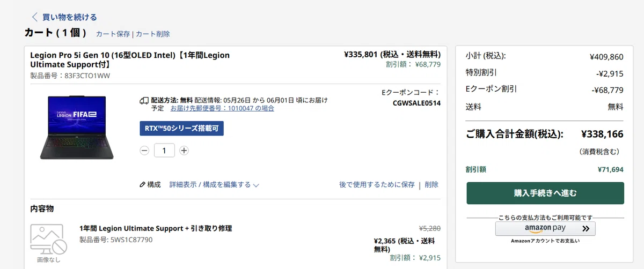Image resolution: width=644 pixels, height=269 pixels.
Task: Click the 送料 無料 value in summary
Action: click(616, 107)
